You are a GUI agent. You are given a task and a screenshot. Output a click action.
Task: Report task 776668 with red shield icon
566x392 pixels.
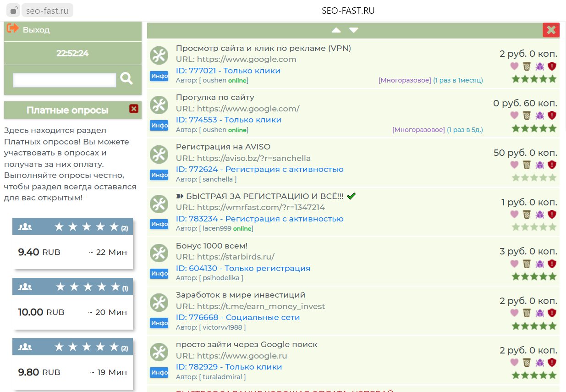point(552,313)
